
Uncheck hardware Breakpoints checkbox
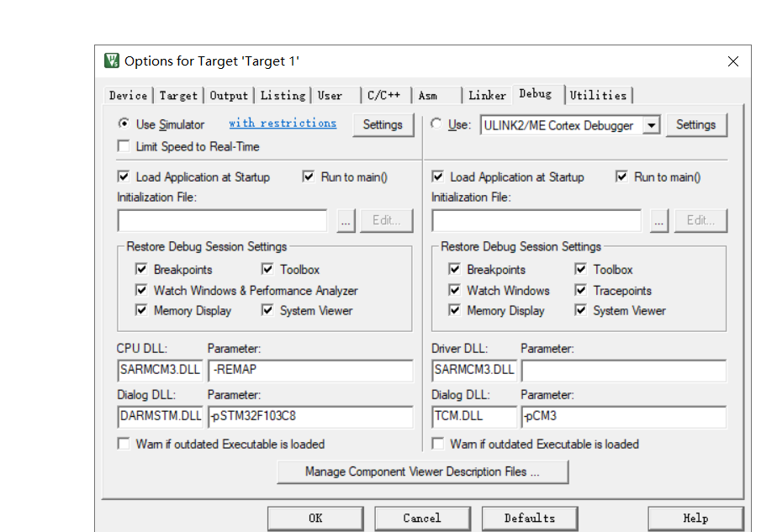[x=454, y=269]
